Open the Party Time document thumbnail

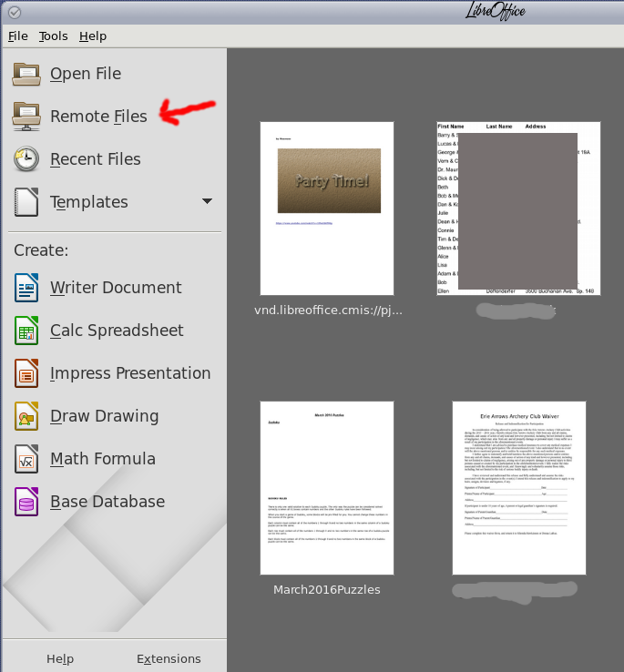(x=327, y=209)
